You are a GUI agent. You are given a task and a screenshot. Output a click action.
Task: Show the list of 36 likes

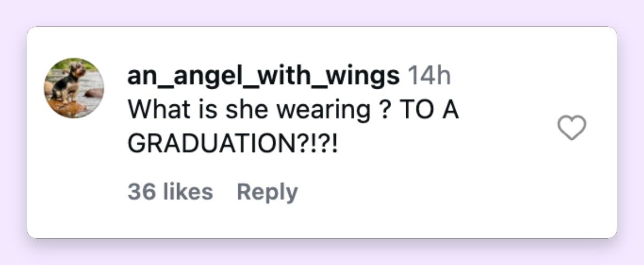point(170,192)
